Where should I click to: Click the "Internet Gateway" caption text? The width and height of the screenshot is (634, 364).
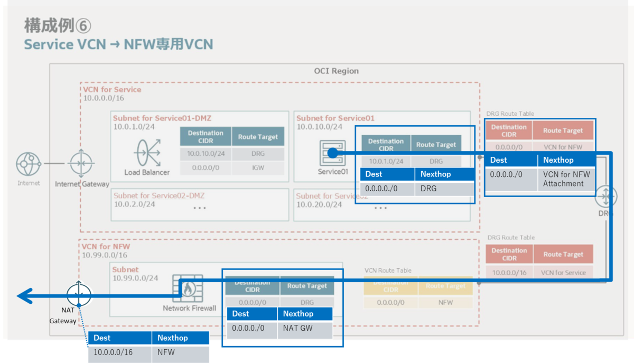pos(82,184)
